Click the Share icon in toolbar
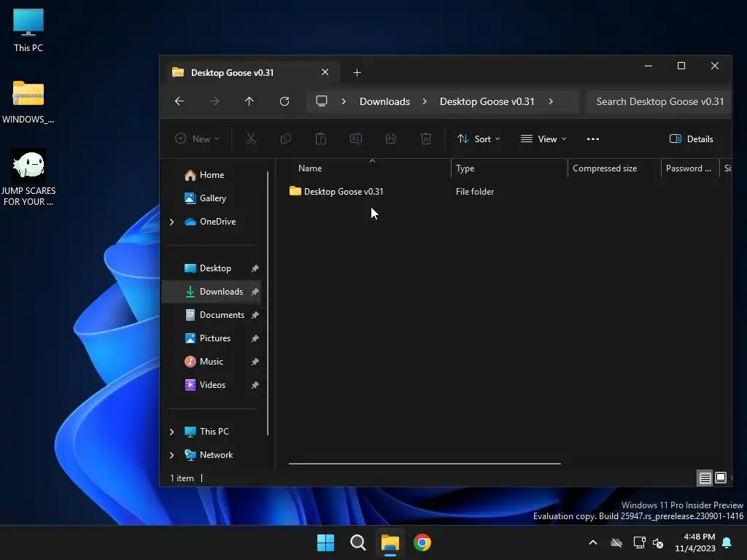 (x=391, y=139)
